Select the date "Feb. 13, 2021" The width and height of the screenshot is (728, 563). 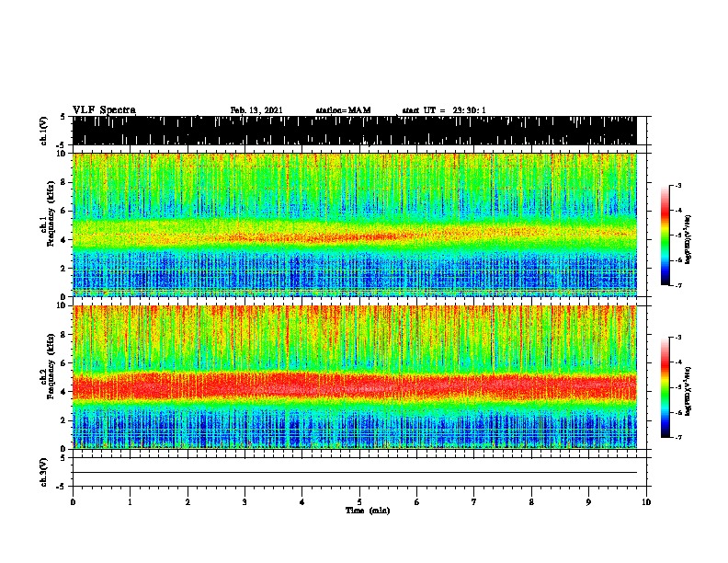pos(256,110)
